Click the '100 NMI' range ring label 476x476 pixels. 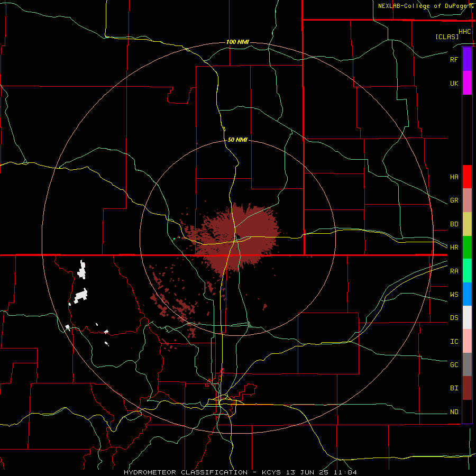coord(237,42)
